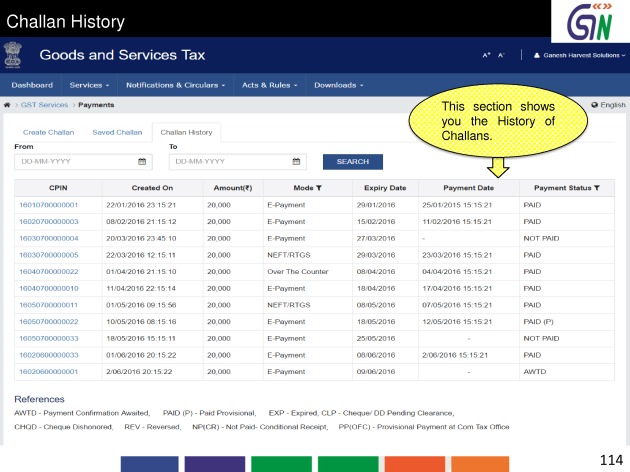Click the national emblem logo
The width and height of the screenshot is (630, 472).
point(13,55)
